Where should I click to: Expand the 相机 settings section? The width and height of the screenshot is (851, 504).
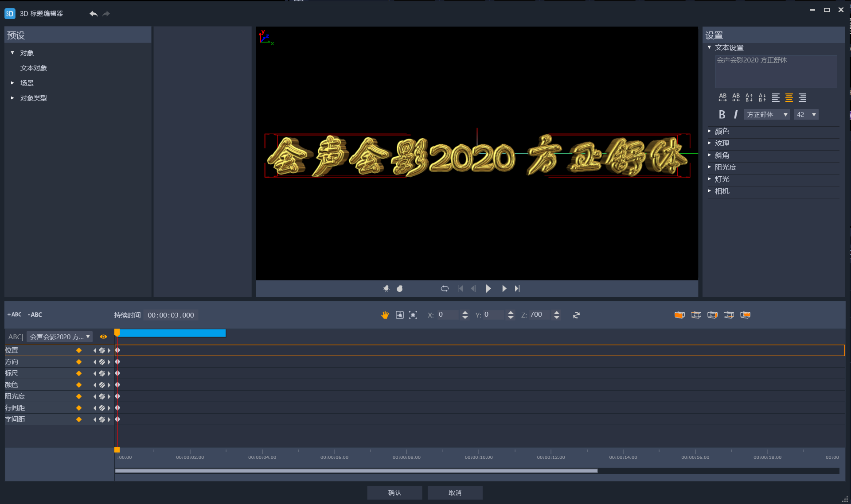click(x=709, y=191)
